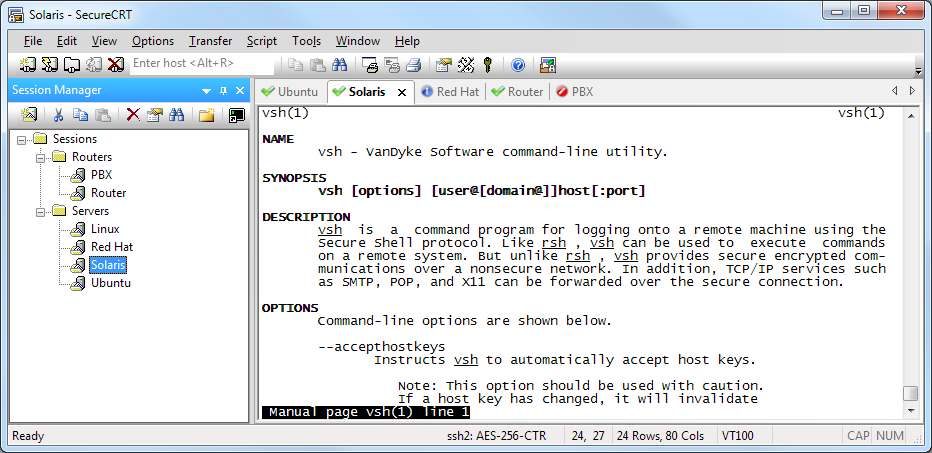Click the Reconnect icon in the main toolbar
Screen dimensions: 932x453
pyautogui.click(x=94, y=64)
